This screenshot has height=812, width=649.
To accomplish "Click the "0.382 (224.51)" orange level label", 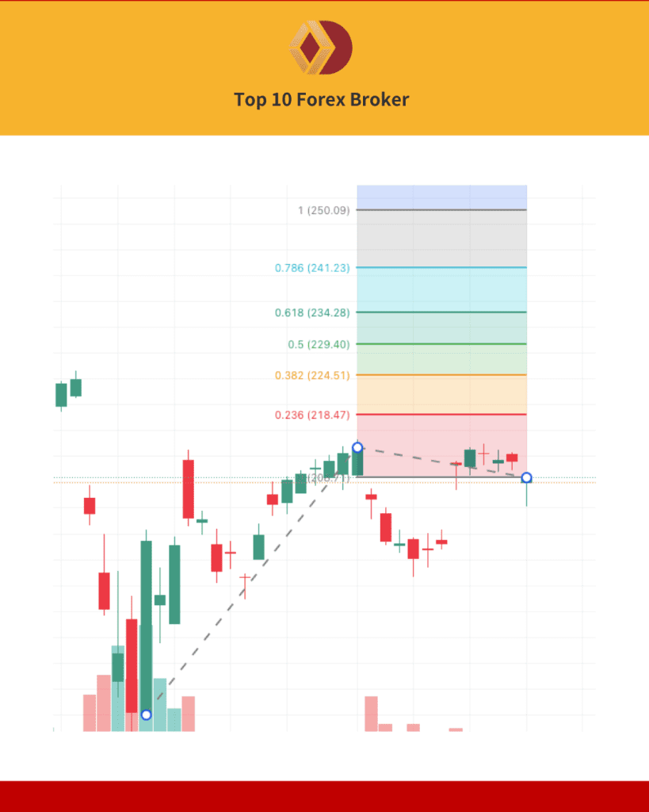I will click(311, 375).
